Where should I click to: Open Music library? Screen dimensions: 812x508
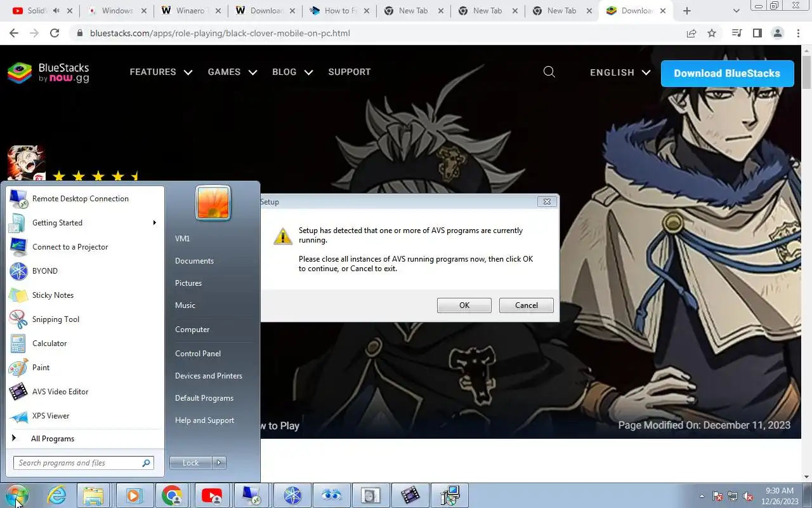(x=185, y=305)
